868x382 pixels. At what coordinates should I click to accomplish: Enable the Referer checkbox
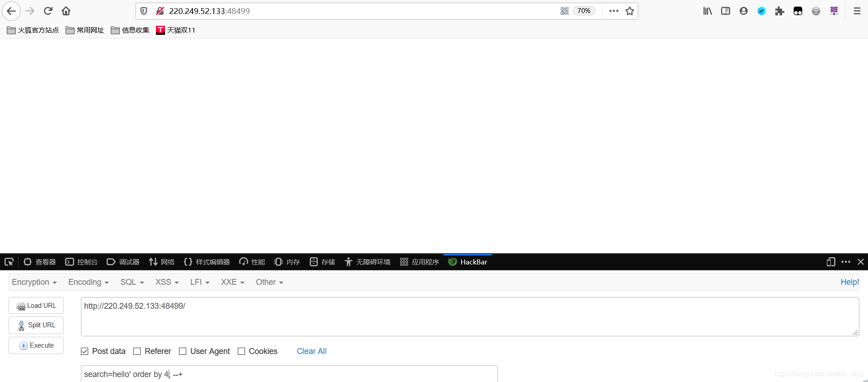pos(137,351)
